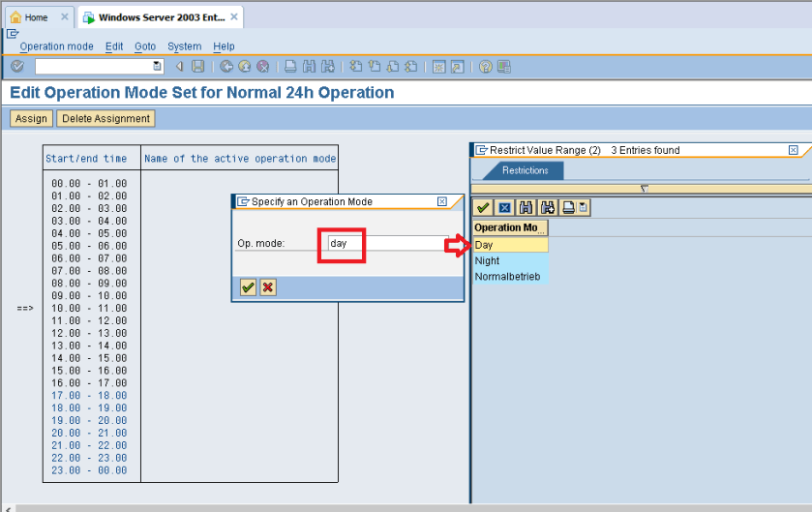Open the Edit menu

click(114, 46)
